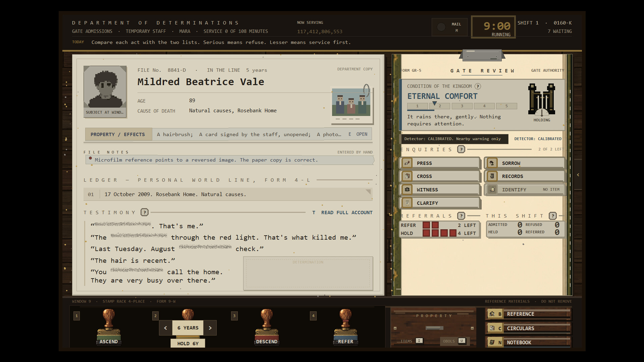Pick up the REFER stamp
The width and height of the screenshot is (644, 362).
coord(345,327)
